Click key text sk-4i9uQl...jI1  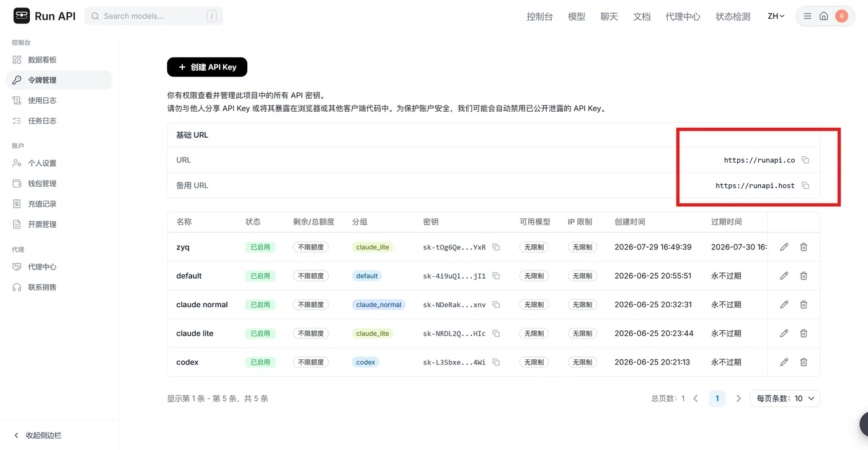click(x=454, y=276)
